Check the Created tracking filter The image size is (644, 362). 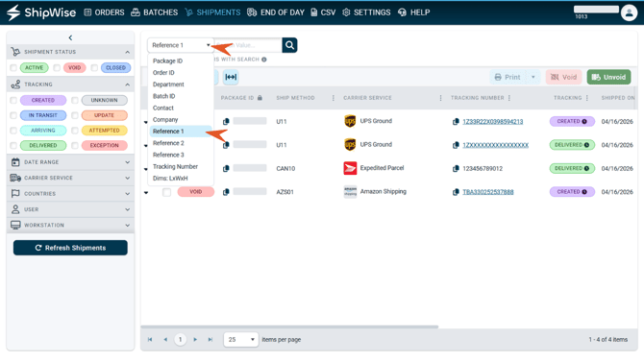click(13, 100)
